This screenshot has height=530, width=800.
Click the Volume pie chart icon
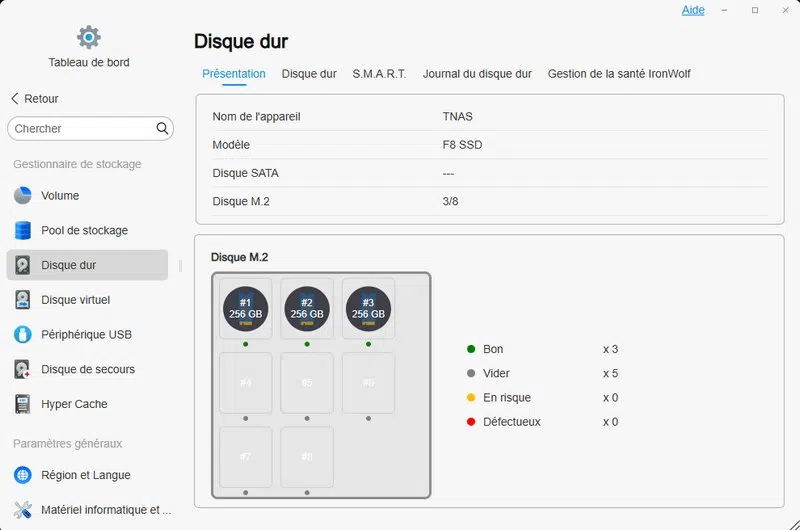click(x=22, y=195)
